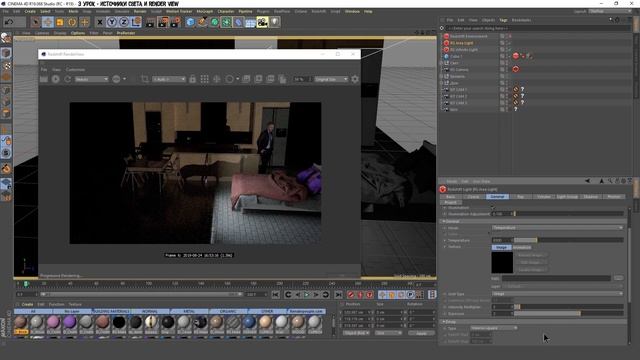The height and width of the screenshot is (360, 640).
Task: Jump to the end of animation
Action: (x=338, y=294)
